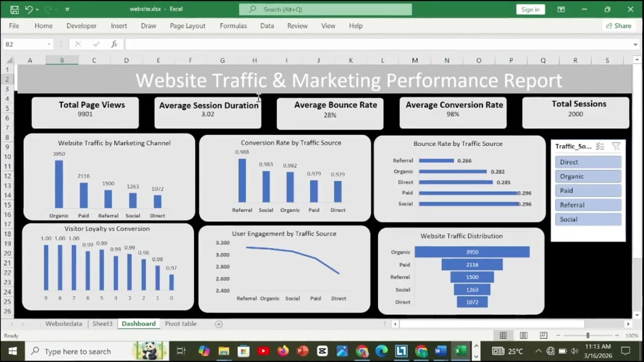
Task: Filter slicer by Direct
Action: point(588,162)
